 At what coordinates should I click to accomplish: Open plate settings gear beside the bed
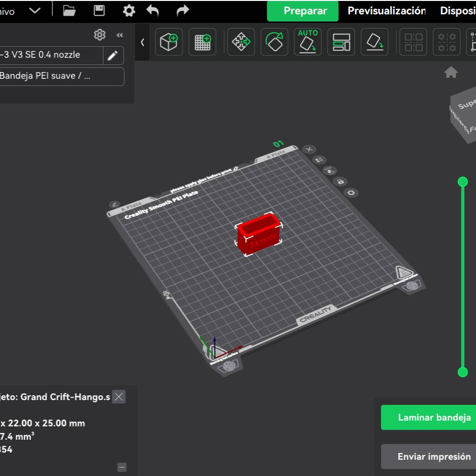coord(352,192)
